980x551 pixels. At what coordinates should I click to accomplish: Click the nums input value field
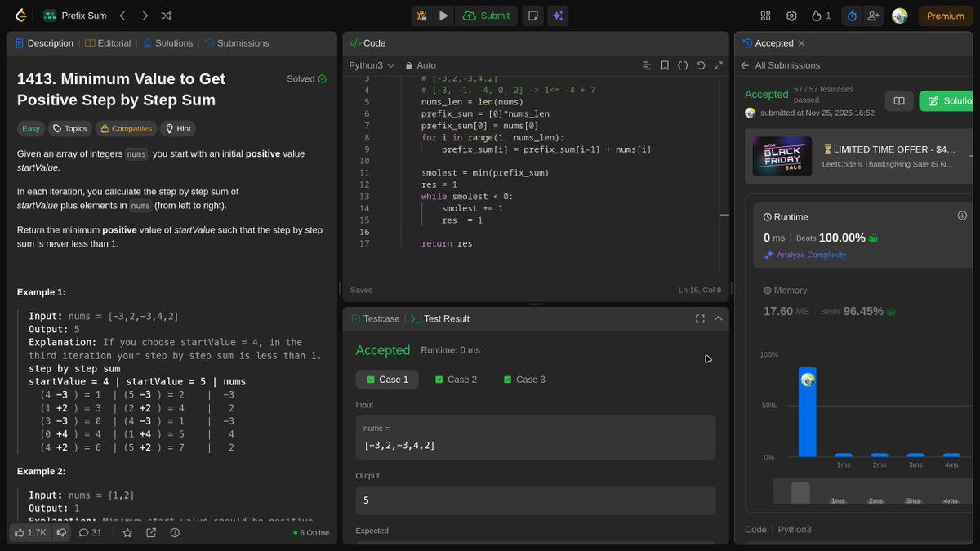click(x=536, y=438)
